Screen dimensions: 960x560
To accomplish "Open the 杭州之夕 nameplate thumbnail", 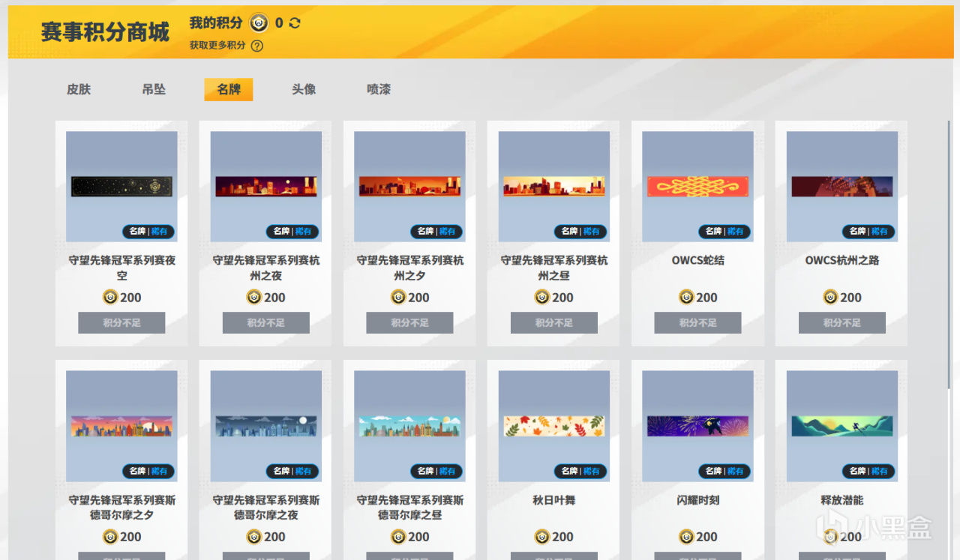I will click(x=409, y=187).
